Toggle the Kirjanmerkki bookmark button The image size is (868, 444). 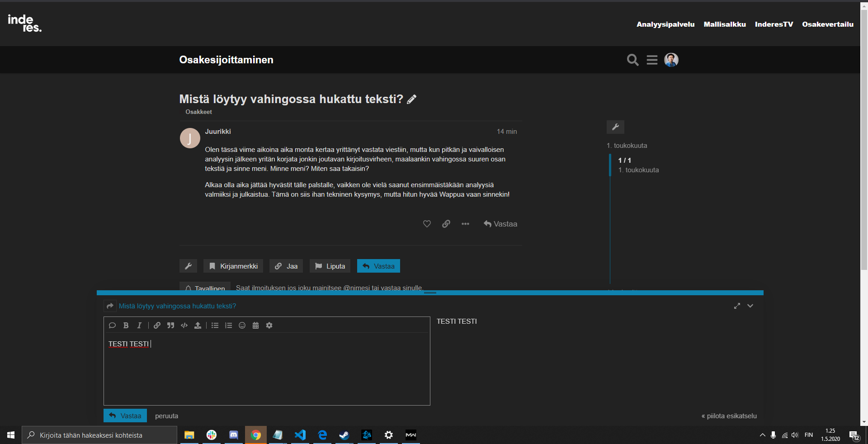tap(233, 266)
